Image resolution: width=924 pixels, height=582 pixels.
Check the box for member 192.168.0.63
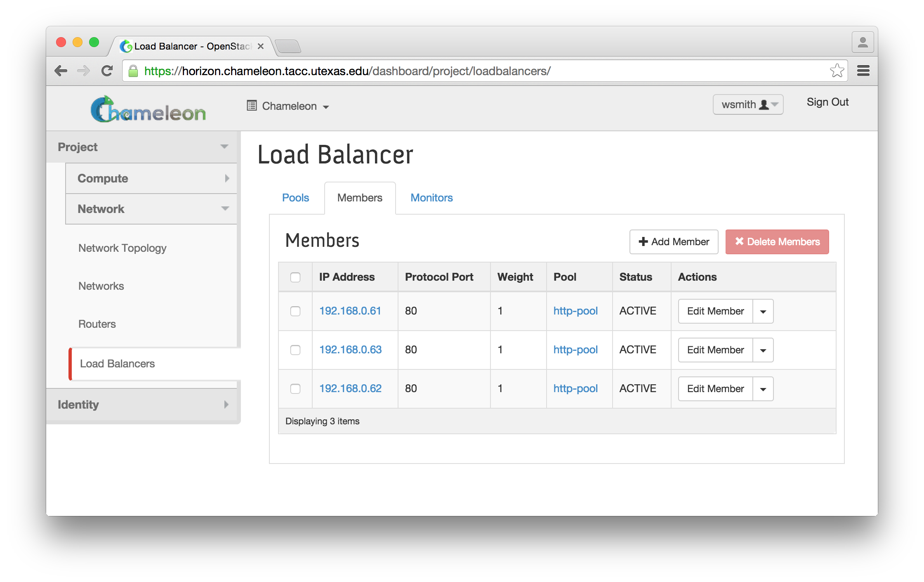[x=295, y=350]
